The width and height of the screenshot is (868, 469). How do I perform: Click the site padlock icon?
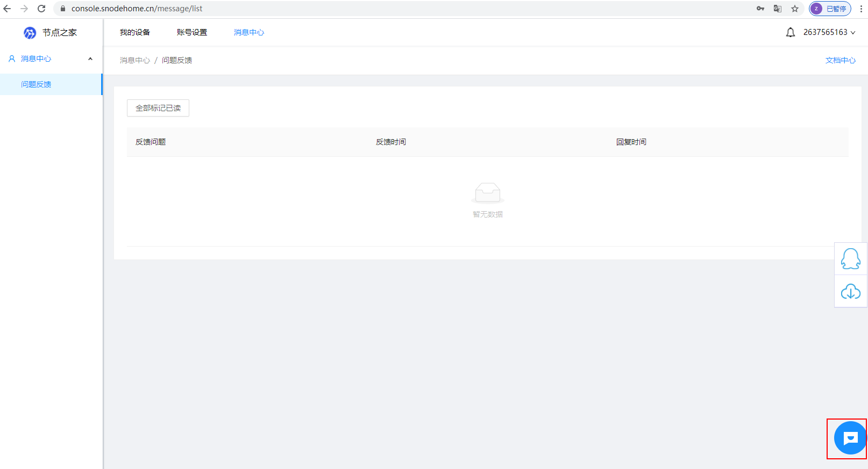[63, 9]
